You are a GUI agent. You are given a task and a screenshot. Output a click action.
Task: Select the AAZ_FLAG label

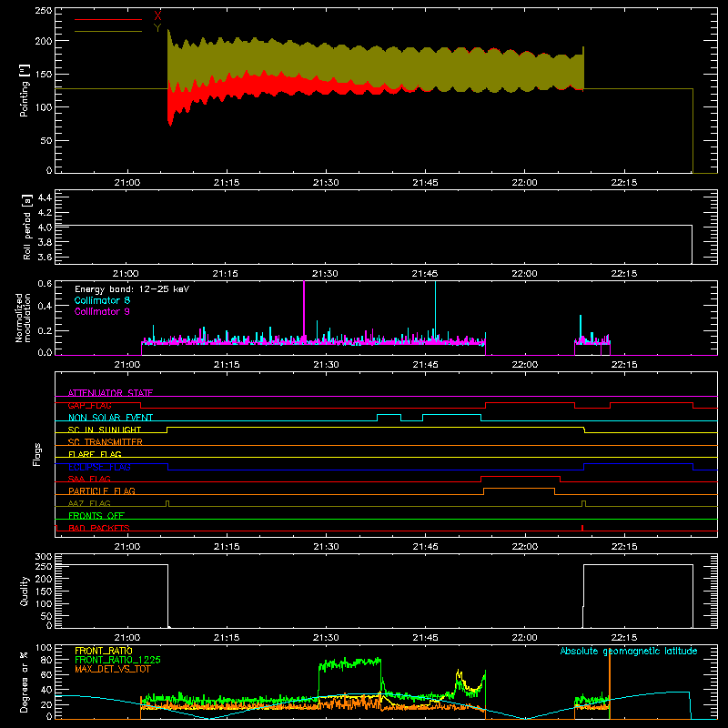coord(89,503)
